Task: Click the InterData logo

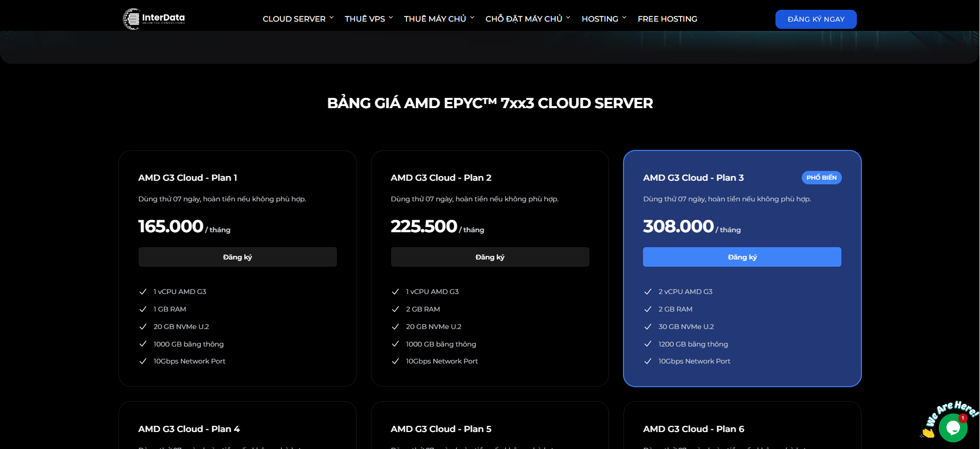Action: pos(154,19)
